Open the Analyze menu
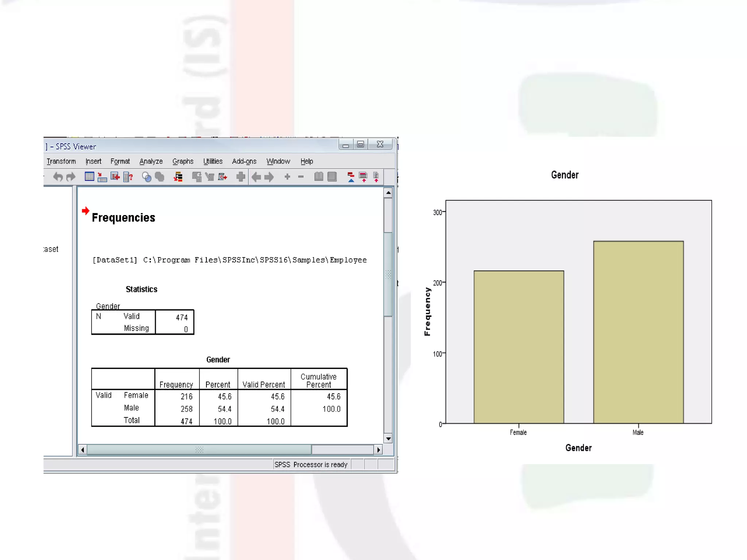This screenshot has width=747, height=560. [151, 161]
